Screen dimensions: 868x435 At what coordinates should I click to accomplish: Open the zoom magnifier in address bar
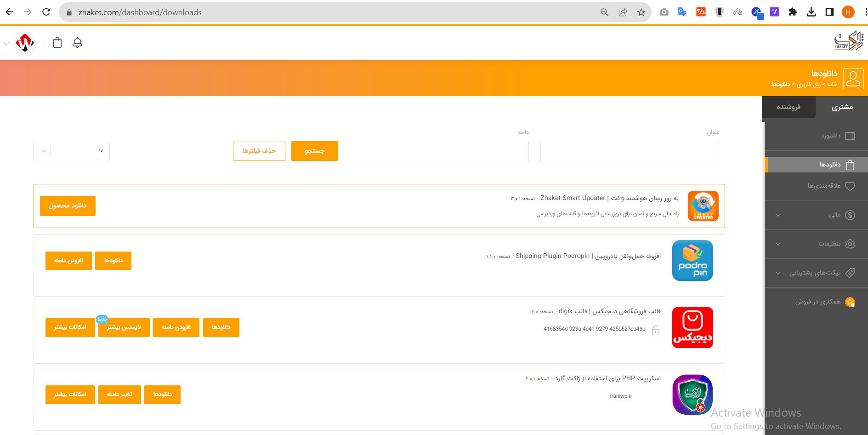[604, 12]
